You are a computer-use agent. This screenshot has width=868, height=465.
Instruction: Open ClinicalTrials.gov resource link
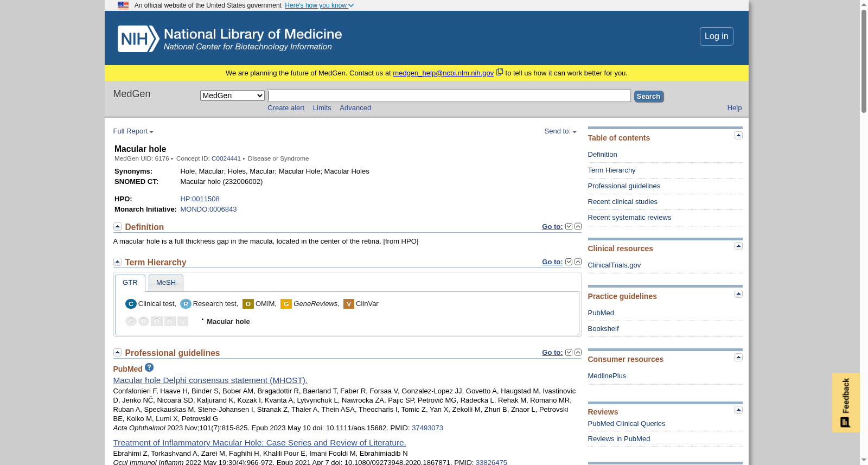coord(614,265)
